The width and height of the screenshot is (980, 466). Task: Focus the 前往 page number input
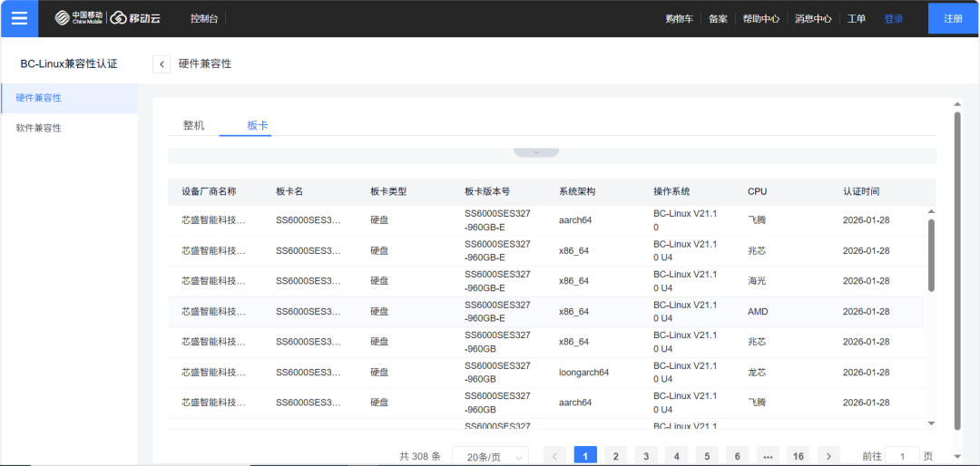pos(902,457)
